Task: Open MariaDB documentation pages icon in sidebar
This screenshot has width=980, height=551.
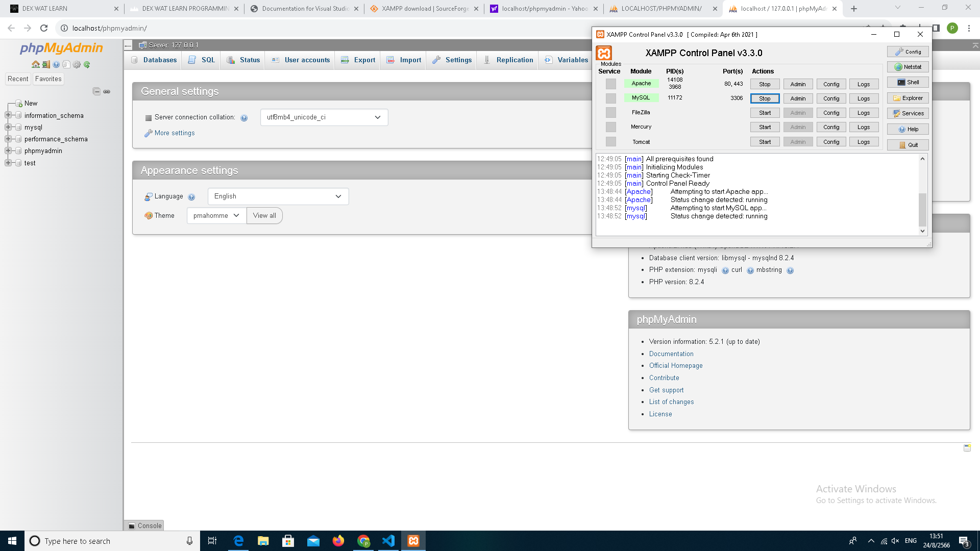Action: [x=66, y=65]
